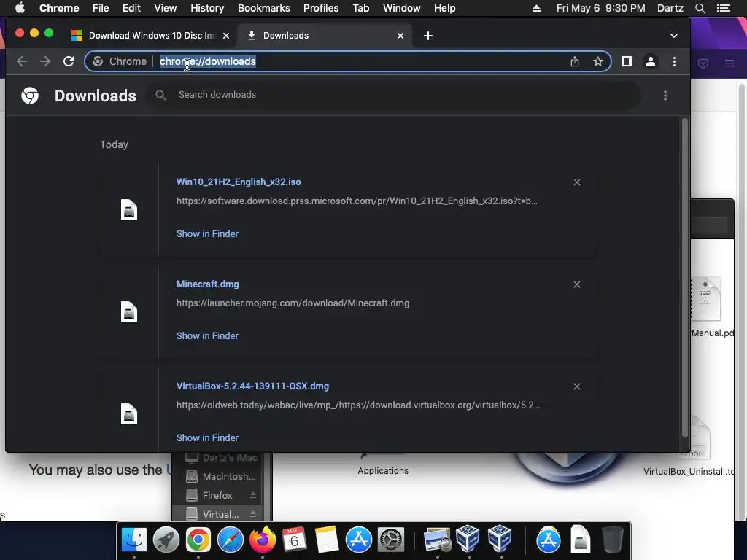The image size is (747, 560).
Task: Open the Win10_21H2_English_x32.iso file link
Action: 239,182
